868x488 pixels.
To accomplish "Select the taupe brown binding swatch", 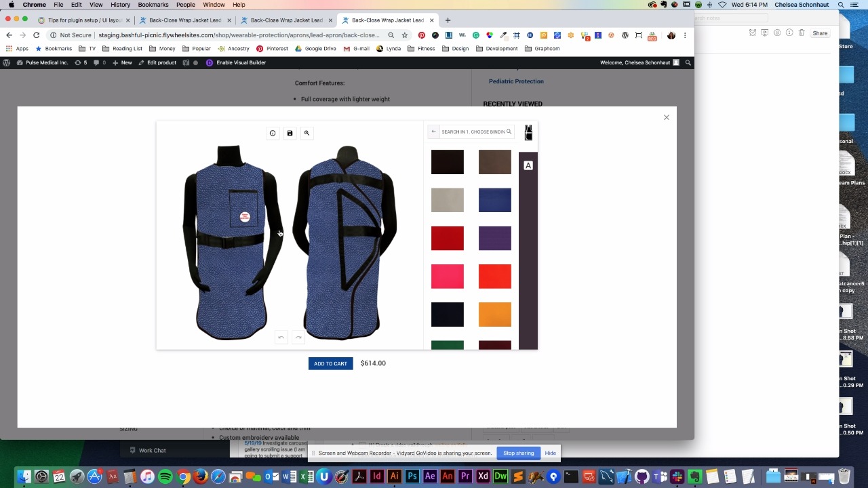I will 495,162.
